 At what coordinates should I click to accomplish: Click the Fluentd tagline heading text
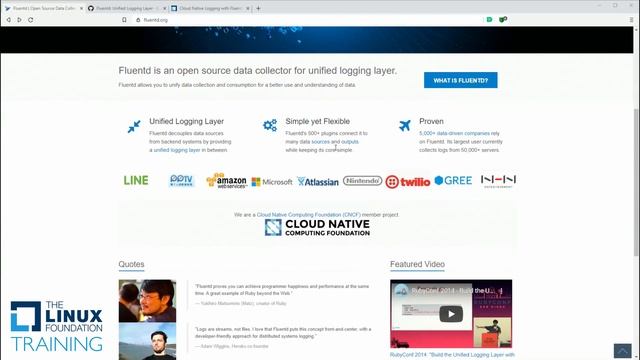coord(258,71)
